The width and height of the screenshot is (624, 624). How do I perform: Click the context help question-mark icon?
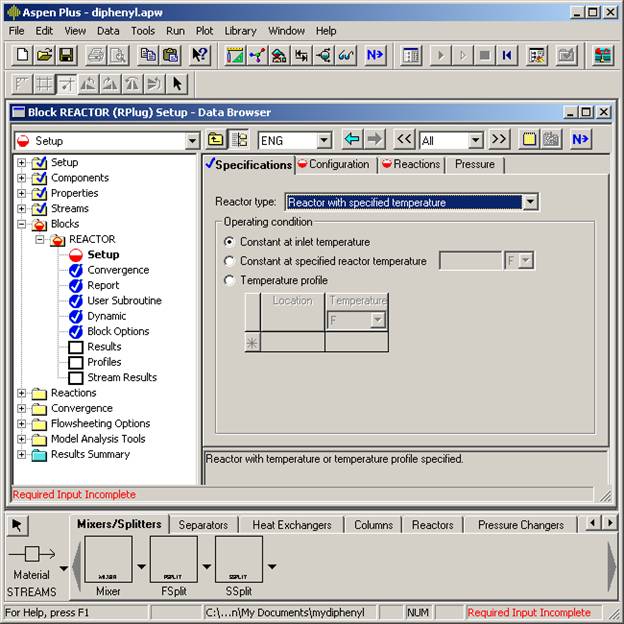coord(200,55)
